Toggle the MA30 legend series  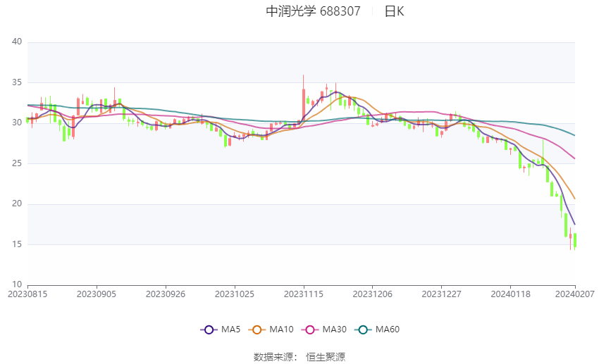(x=324, y=330)
